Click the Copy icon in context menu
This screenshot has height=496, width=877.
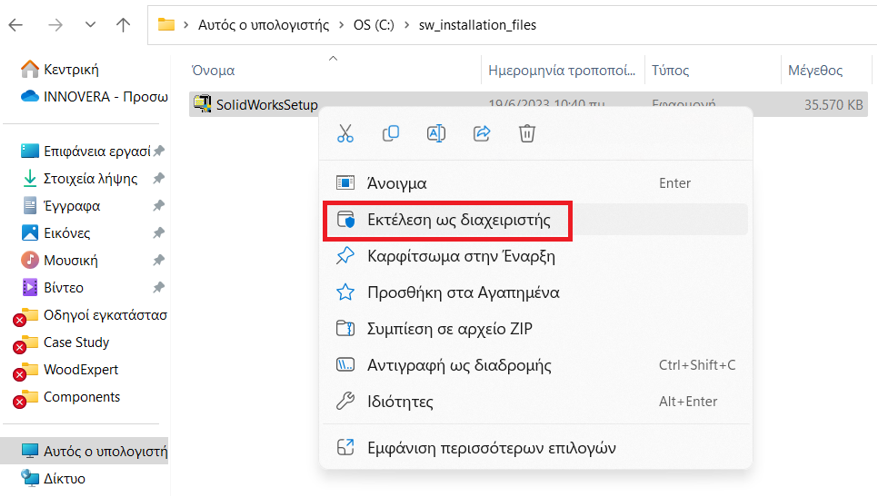click(391, 133)
